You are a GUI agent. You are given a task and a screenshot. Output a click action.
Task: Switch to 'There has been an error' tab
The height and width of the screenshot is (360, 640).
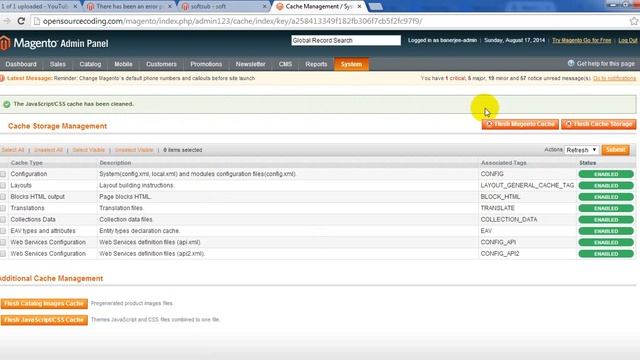pos(129,7)
